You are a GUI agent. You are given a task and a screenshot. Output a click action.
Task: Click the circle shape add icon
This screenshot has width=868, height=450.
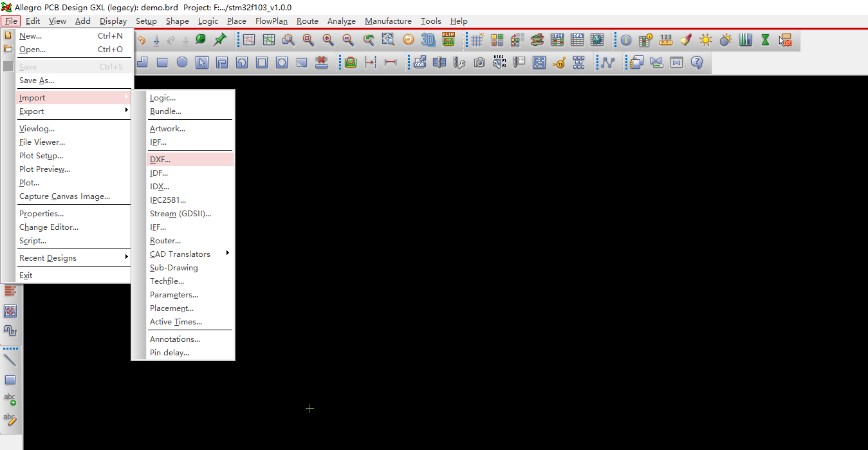click(182, 62)
